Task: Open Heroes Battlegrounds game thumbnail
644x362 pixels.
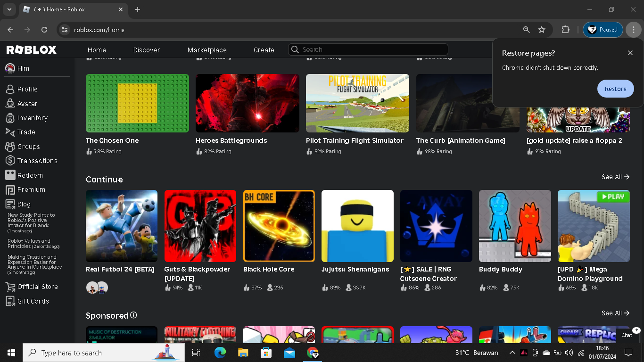Action: pos(248,103)
